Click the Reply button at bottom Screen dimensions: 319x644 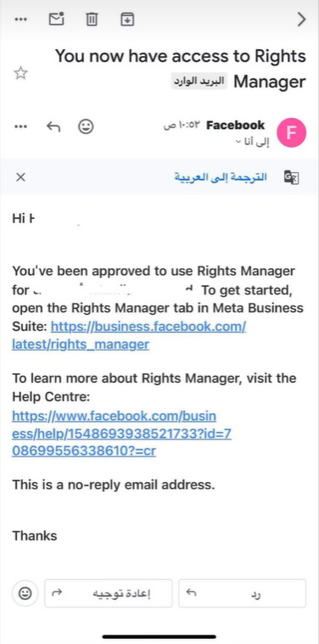click(x=243, y=593)
